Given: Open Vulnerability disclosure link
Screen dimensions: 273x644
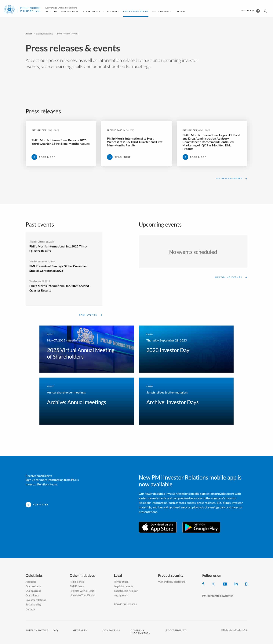Looking at the screenshot, I should click(172, 582).
